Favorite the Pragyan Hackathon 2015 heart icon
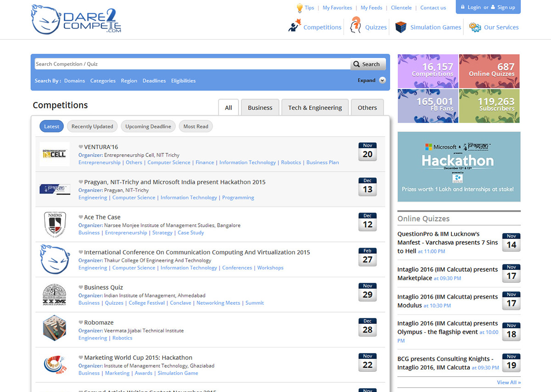Image resolution: width=551 pixels, height=392 pixels. pyautogui.click(x=81, y=182)
